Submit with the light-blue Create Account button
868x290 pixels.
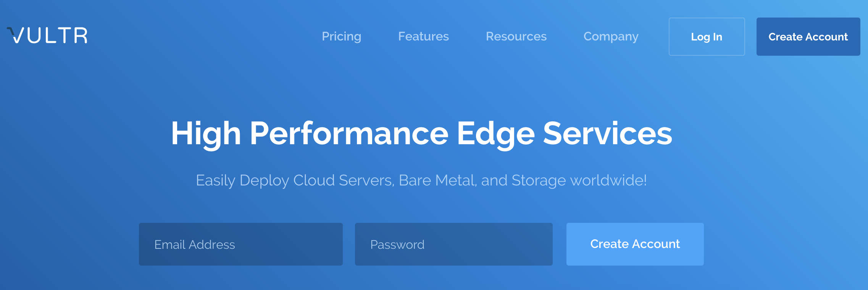tap(635, 244)
